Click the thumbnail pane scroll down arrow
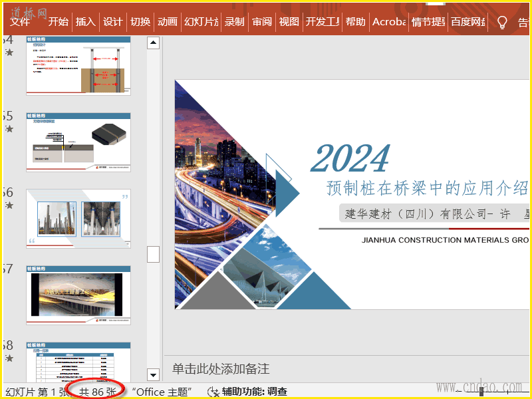 coord(154,375)
